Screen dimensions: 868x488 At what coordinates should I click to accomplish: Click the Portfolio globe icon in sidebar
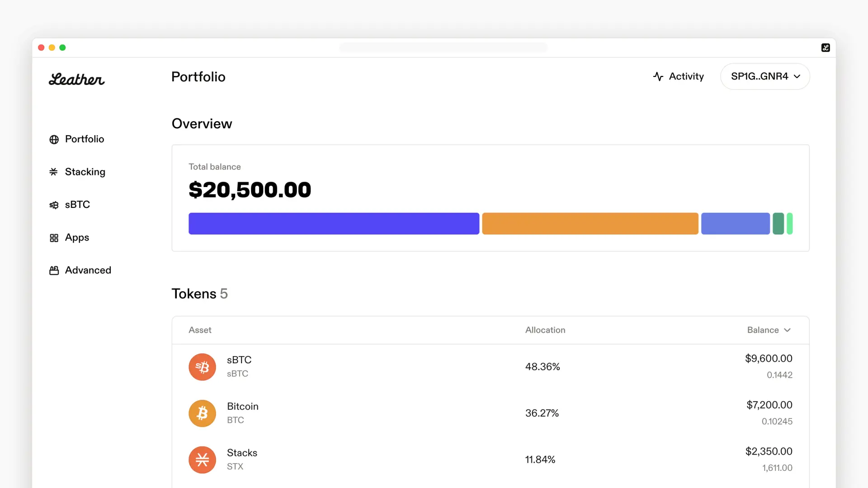[54, 140]
